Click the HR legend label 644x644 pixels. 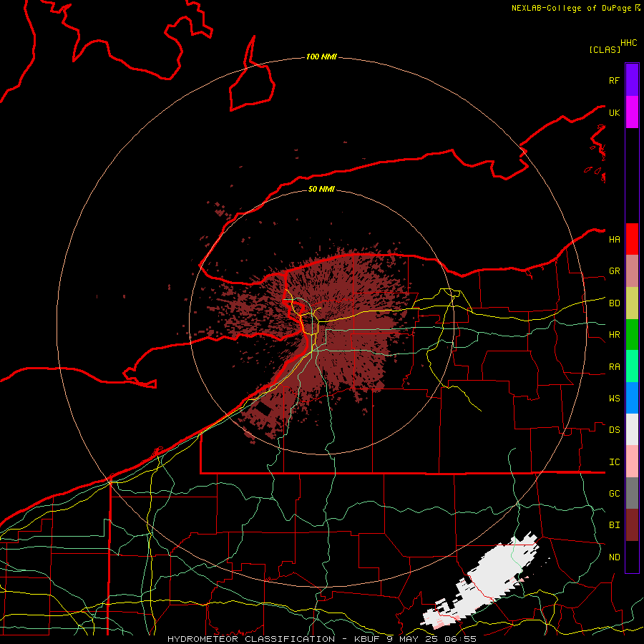click(x=615, y=335)
